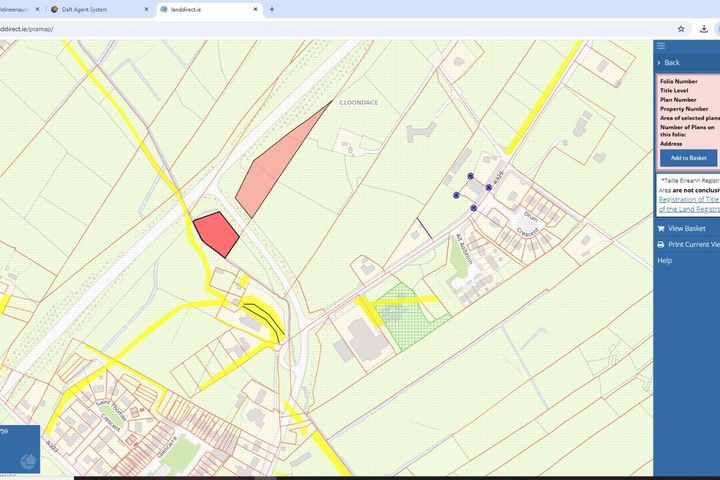Open the hamburger menu in the sidebar

click(x=661, y=45)
